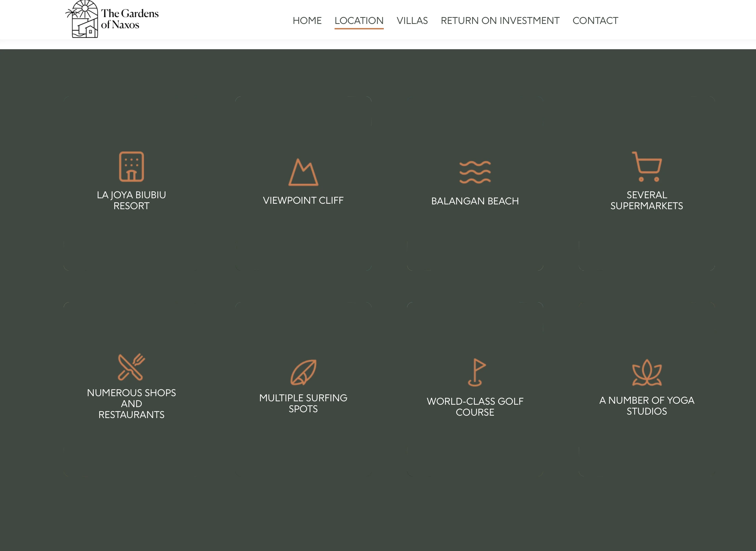Click Numerous Shops and Restaurants text
Screen dimensions: 756x551
(131, 404)
